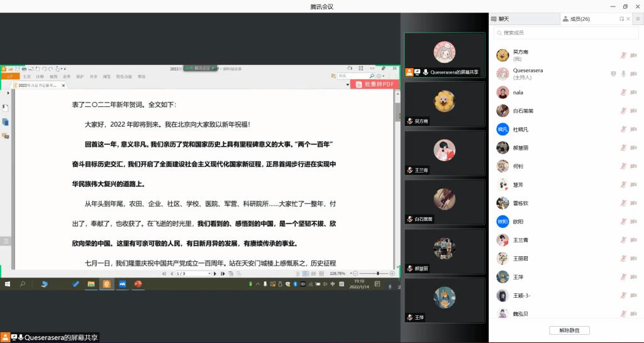644x343 pixels.
Task: Click the PDF search magnifier icon
Action: click(370, 76)
